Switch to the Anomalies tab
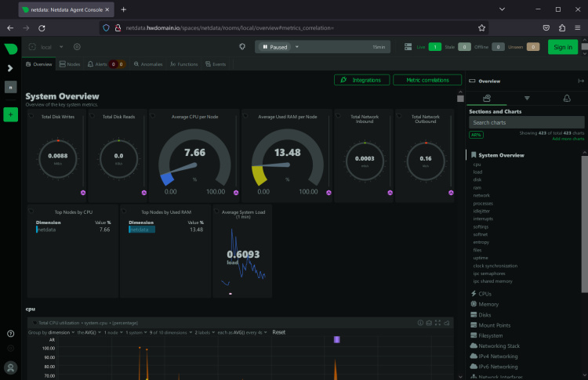This screenshot has height=380, width=588. tap(147, 64)
